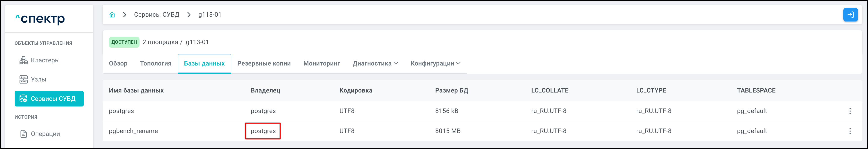Click the Спектр logo
The image size is (868, 149).
40,19
